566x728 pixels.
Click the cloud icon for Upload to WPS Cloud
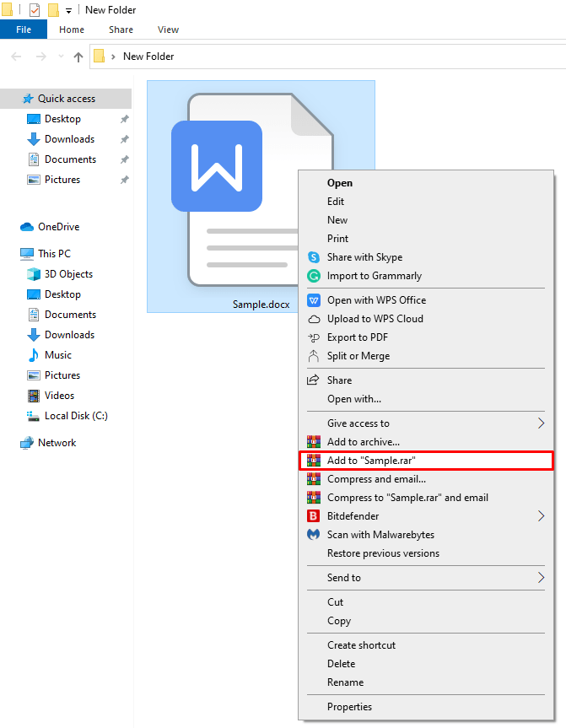point(314,319)
